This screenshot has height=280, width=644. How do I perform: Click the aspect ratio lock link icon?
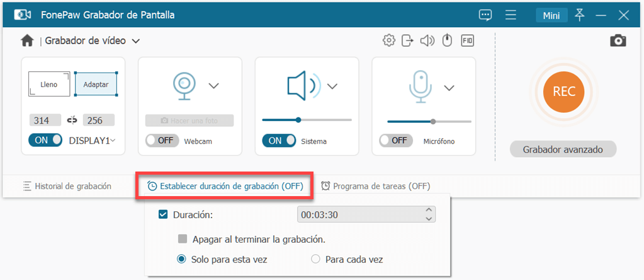click(x=72, y=120)
